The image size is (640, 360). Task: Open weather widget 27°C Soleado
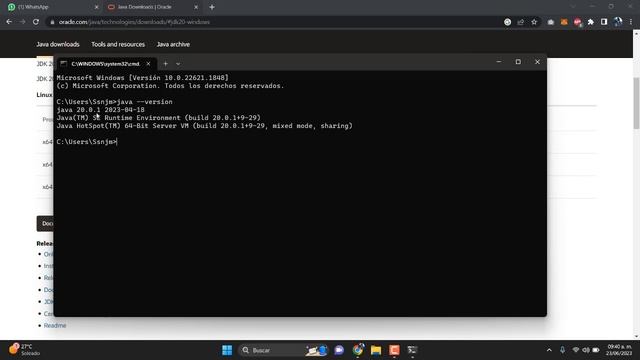25,350
